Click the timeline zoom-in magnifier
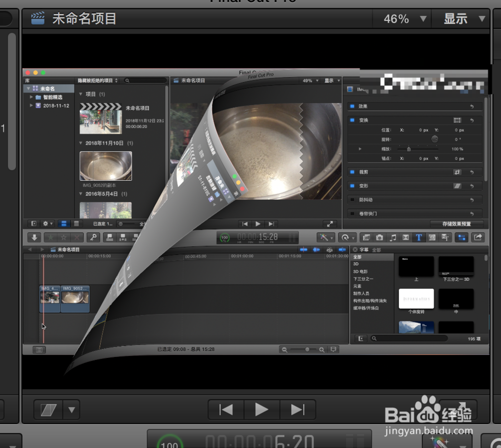The width and height of the screenshot is (501, 448). coord(322,350)
